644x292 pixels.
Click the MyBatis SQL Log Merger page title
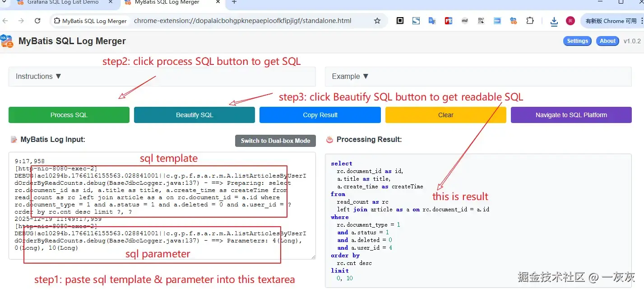coord(72,41)
